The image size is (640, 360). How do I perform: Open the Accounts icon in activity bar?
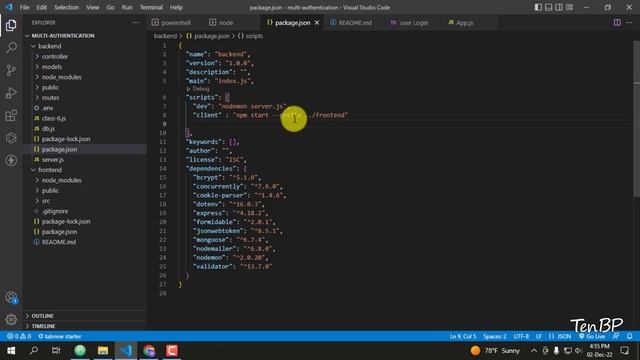[11, 297]
